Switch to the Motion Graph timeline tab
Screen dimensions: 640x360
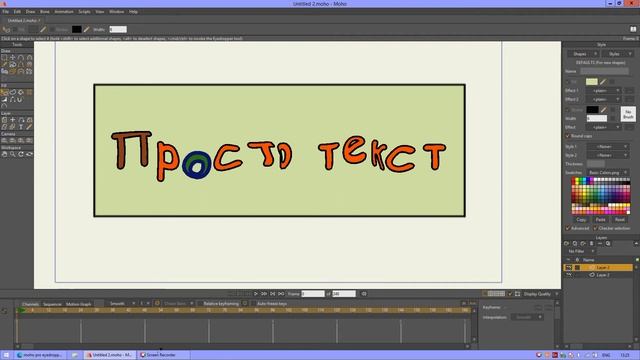click(x=79, y=304)
